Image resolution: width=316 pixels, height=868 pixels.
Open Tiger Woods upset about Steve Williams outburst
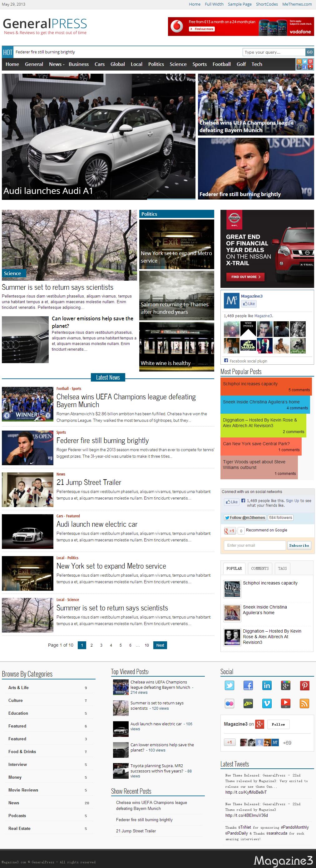254,465
